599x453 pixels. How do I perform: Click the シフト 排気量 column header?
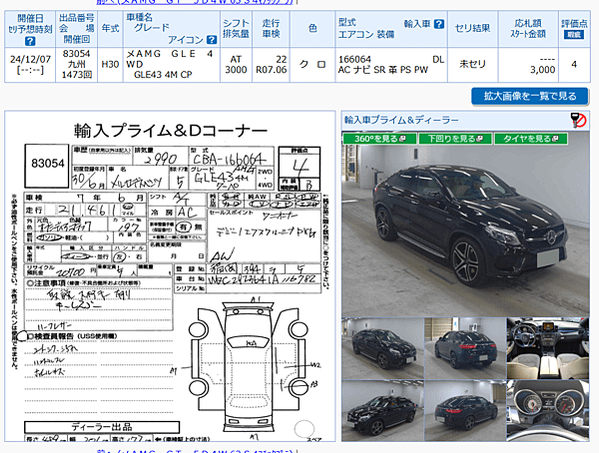236,29
